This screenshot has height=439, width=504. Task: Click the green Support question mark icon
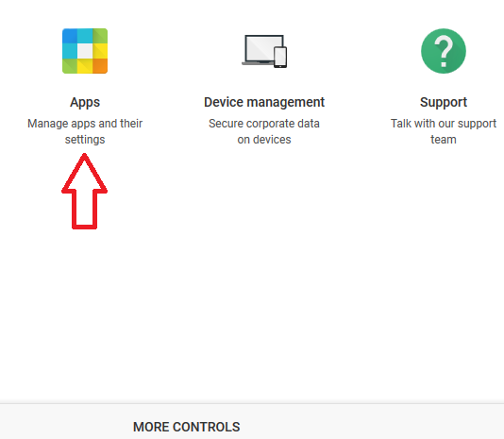click(444, 51)
